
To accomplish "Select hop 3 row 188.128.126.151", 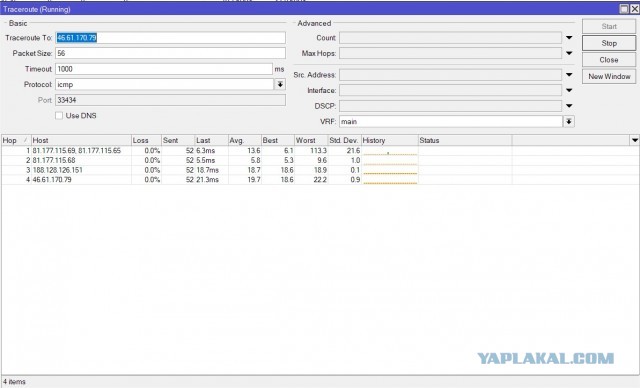I will point(320,170).
